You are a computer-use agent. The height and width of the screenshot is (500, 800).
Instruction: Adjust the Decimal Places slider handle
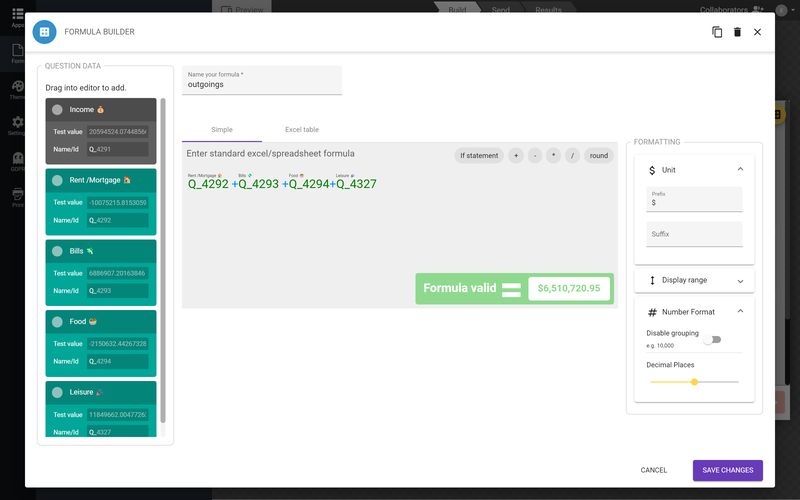click(694, 382)
